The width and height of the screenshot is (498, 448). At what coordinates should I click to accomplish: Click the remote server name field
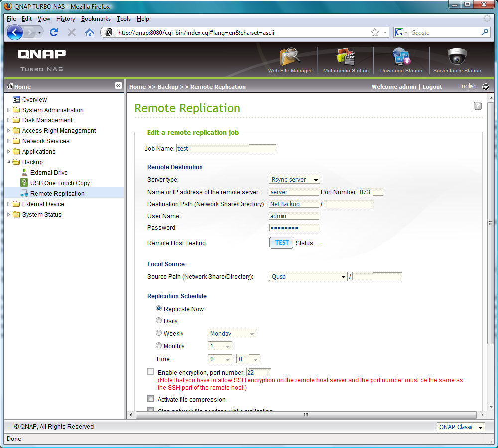(x=294, y=192)
